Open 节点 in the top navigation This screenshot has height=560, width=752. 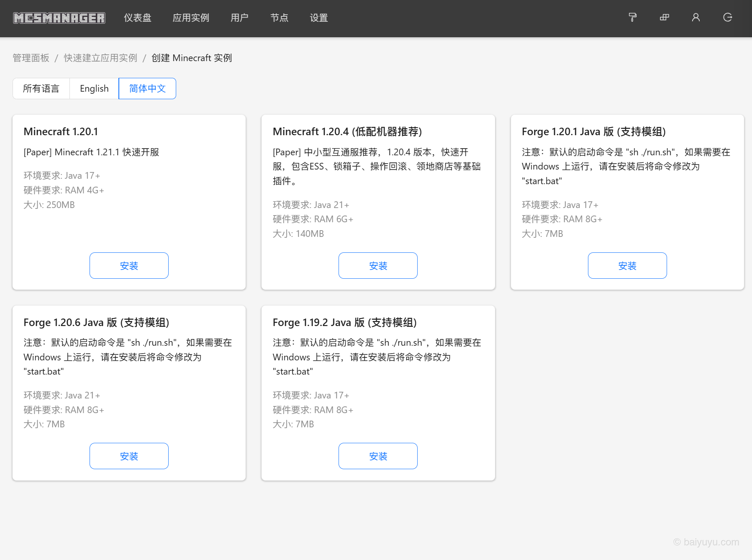coord(279,18)
